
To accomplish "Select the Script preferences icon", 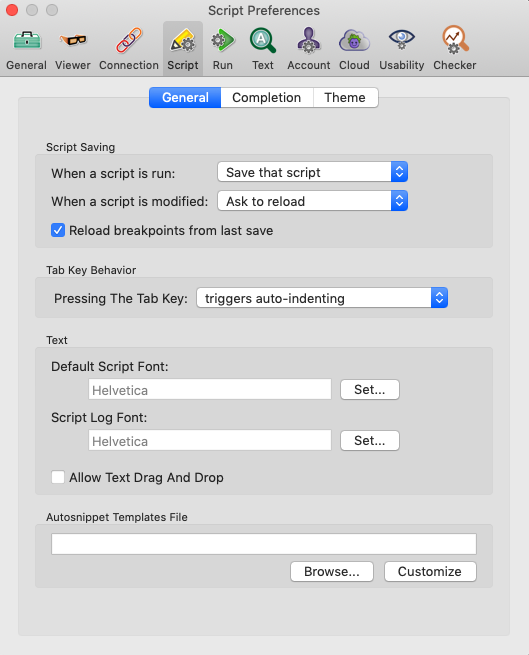I will coord(183,49).
